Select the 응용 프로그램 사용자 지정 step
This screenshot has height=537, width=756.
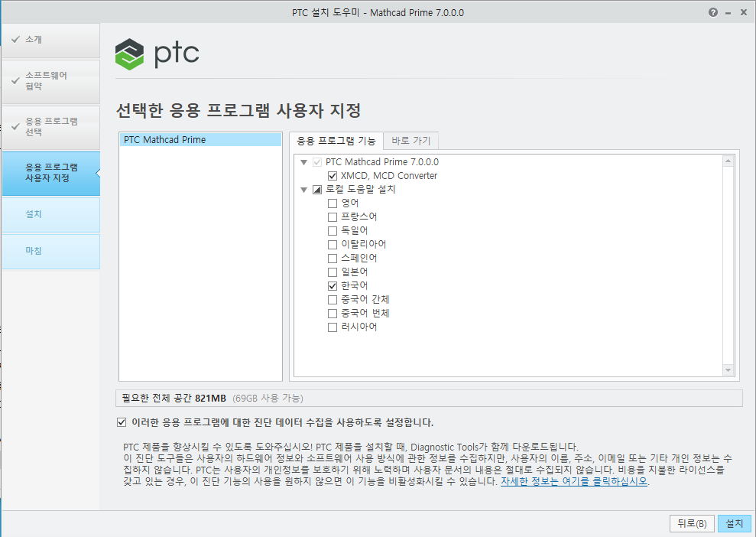(51, 173)
